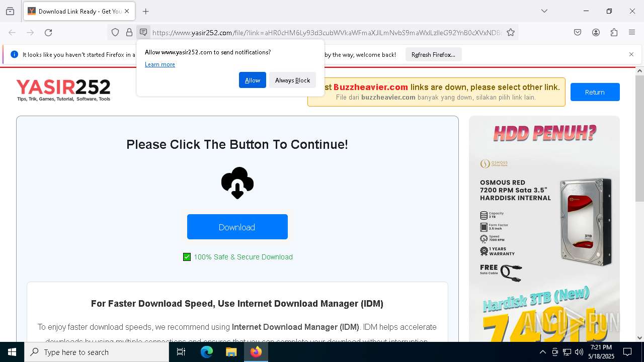Open the Windows notification center

click(627, 352)
